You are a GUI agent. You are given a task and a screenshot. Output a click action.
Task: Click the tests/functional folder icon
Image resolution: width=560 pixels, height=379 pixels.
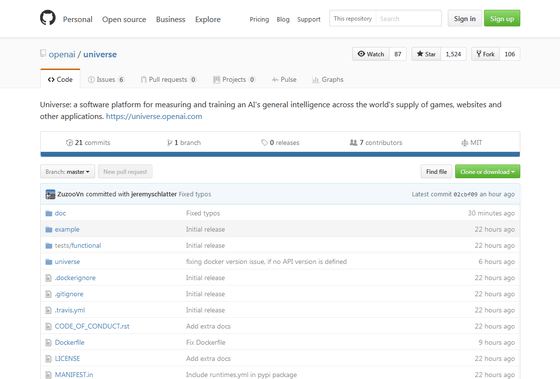pyautogui.click(x=49, y=246)
